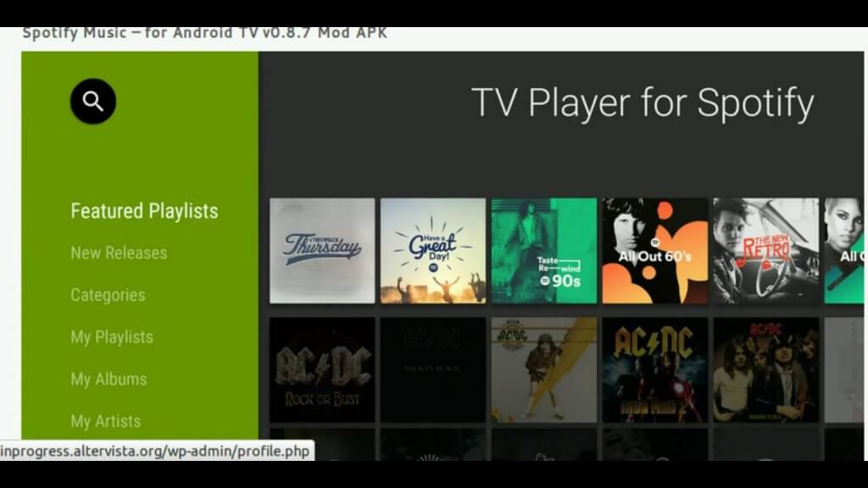The height and width of the screenshot is (488, 868).
Task: Open the dark Back in Black album cover
Action: 433,369
